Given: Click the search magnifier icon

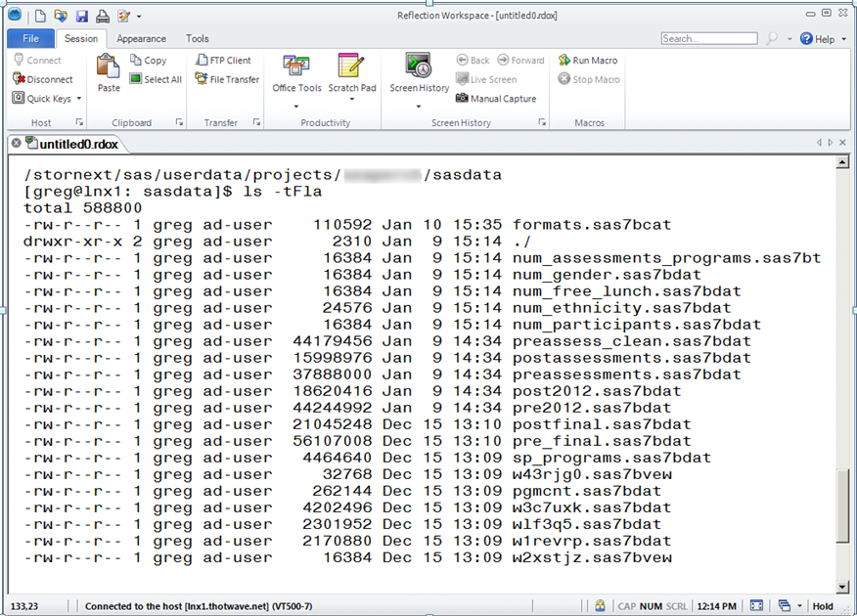Looking at the screenshot, I should pyautogui.click(x=772, y=38).
